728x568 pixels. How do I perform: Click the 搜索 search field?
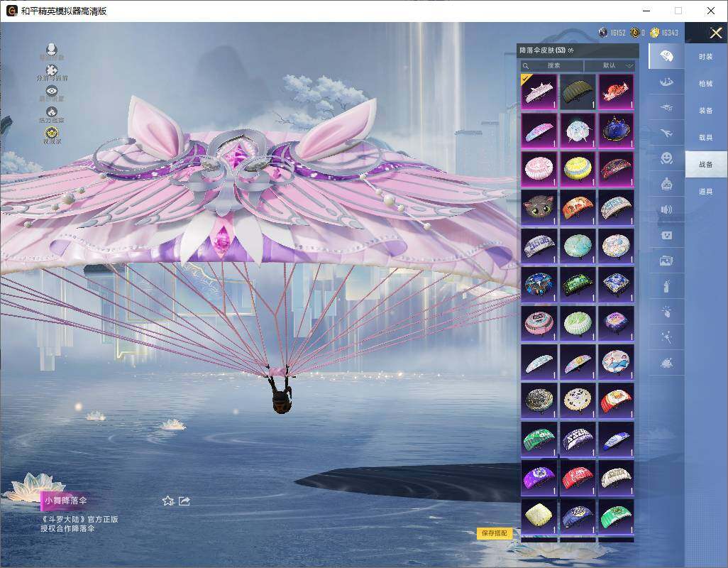[553, 66]
